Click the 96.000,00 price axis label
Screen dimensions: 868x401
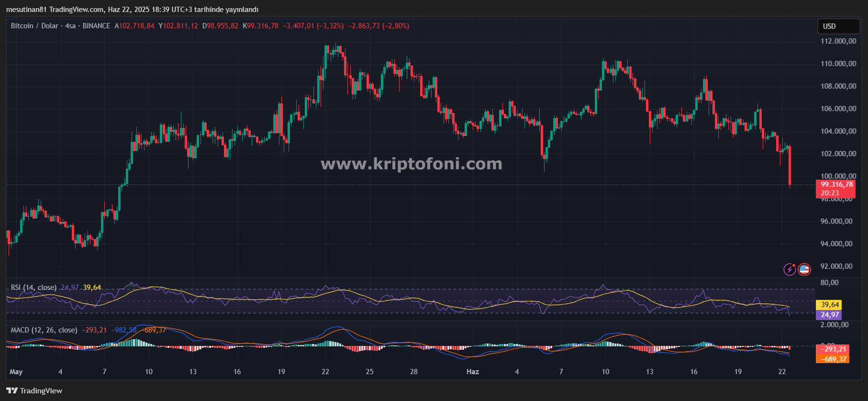(x=836, y=221)
